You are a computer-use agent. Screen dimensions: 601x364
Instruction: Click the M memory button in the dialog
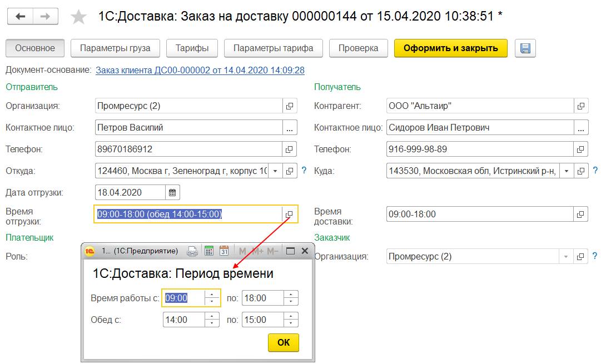[x=242, y=251]
